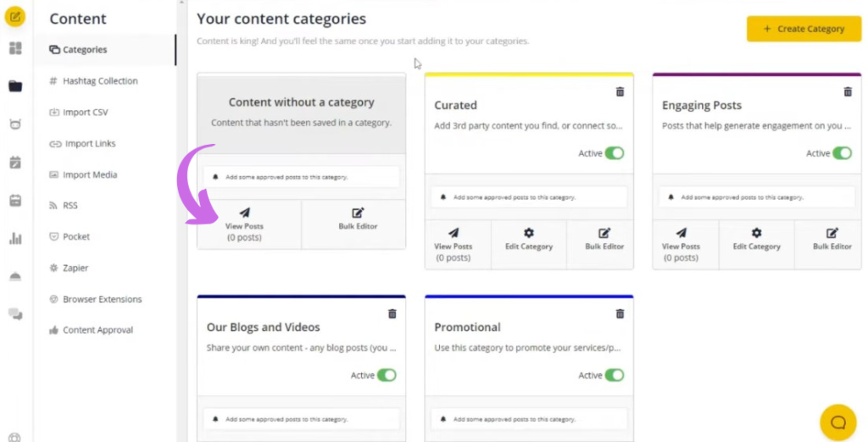Click the Engaging Posts card title
This screenshot has width=868, height=442.
point(701,105)
